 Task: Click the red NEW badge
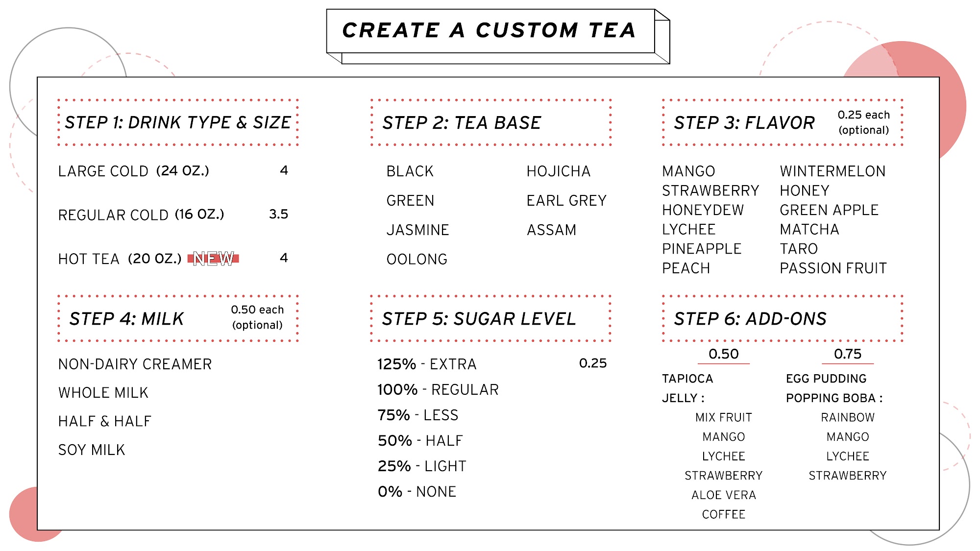pos(213,259)
